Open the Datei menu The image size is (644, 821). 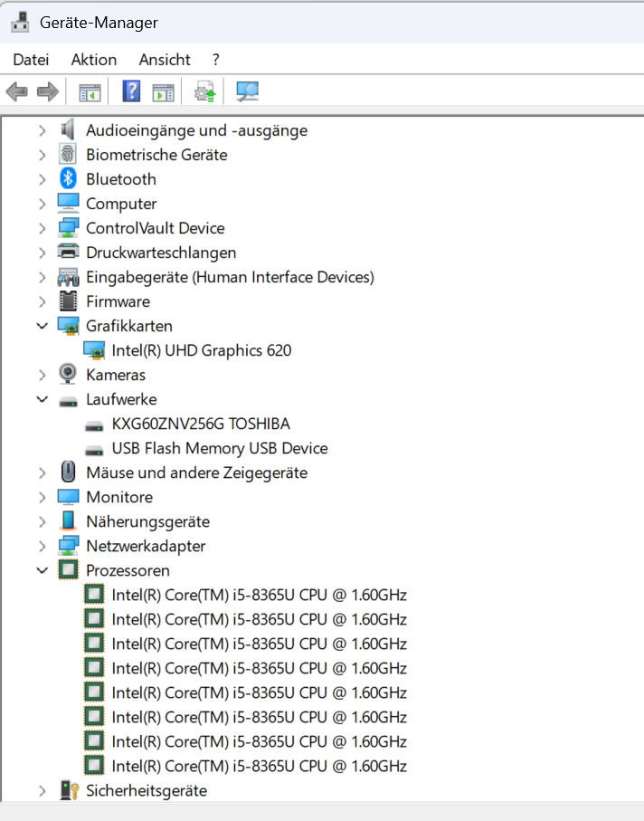click(x=31, y=60)
